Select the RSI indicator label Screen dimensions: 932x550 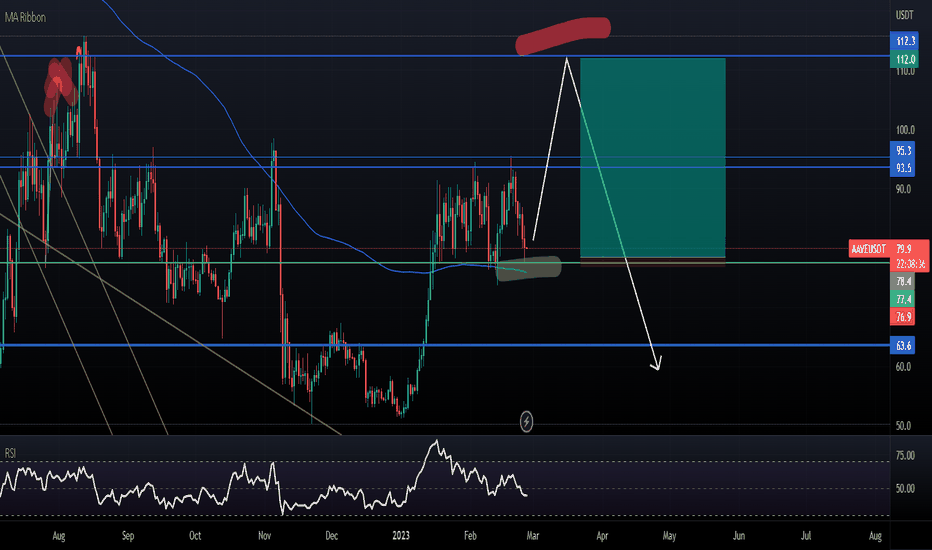point(10,453)
